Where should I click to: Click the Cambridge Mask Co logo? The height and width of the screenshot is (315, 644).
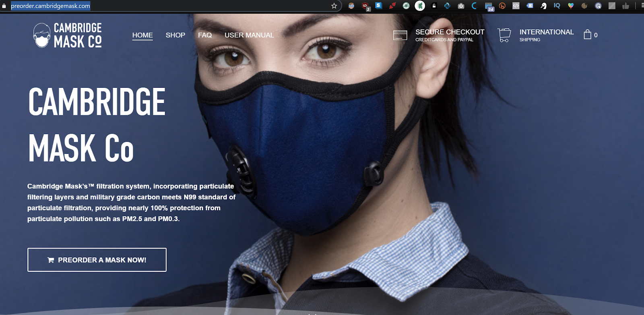pyautogui.click(x=67, y=35)
